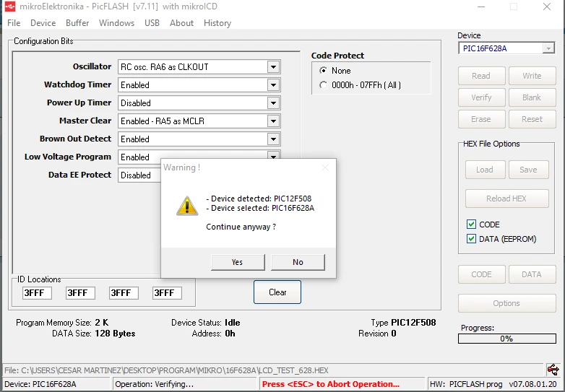The image size is (565, 392).
Task: Click the 'Operation: Verifying...' status text
Action: coord(154,384)
